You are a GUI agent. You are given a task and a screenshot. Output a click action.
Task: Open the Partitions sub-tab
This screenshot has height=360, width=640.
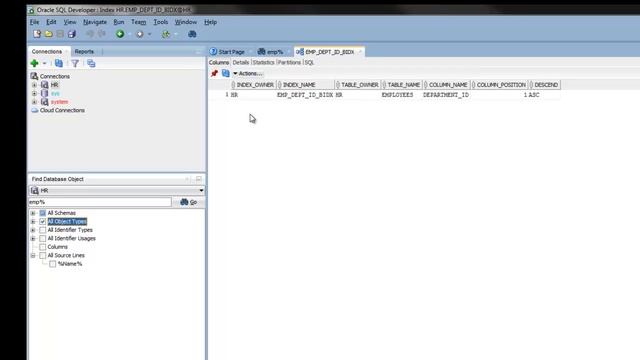[x=289, y=62]
